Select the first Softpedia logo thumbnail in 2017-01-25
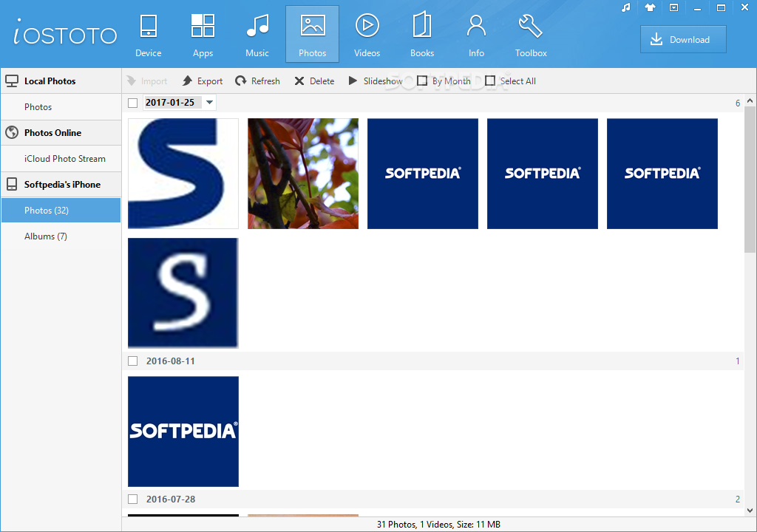This screenshot has height=532, width=757. click(423, 174)
